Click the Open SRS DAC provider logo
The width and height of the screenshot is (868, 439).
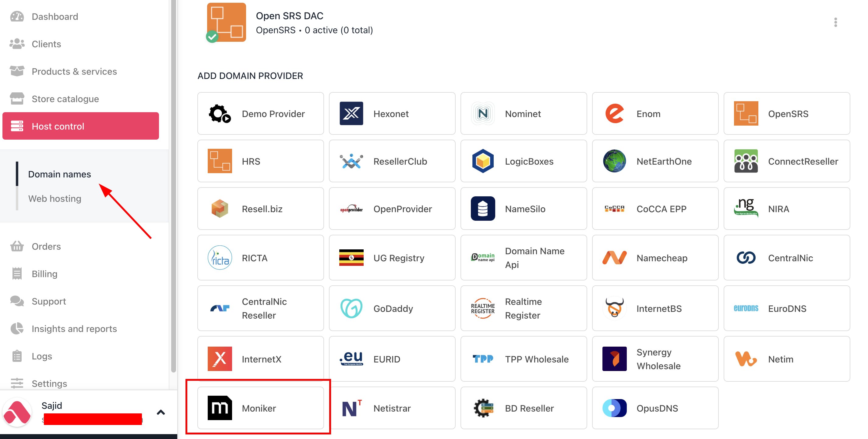pyautogui.click(x=226, y=22)
